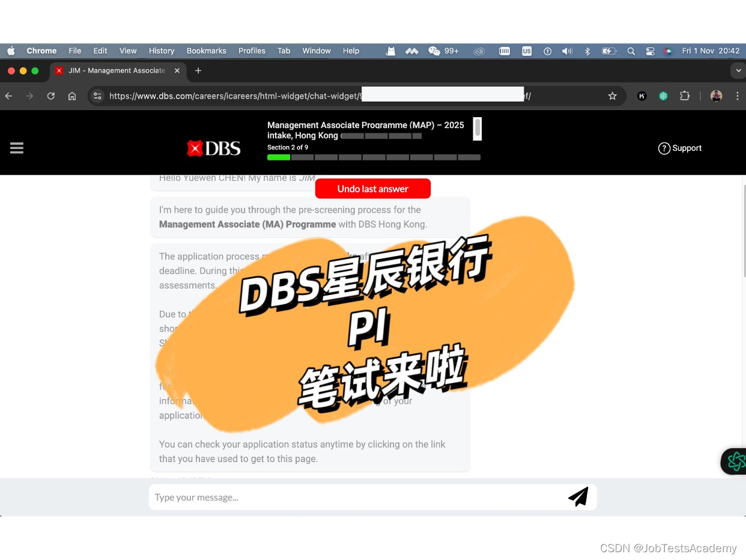Click the section progress bar
Image resolution: width=746 pixels, height=560 pixels.
click(374, 157)
